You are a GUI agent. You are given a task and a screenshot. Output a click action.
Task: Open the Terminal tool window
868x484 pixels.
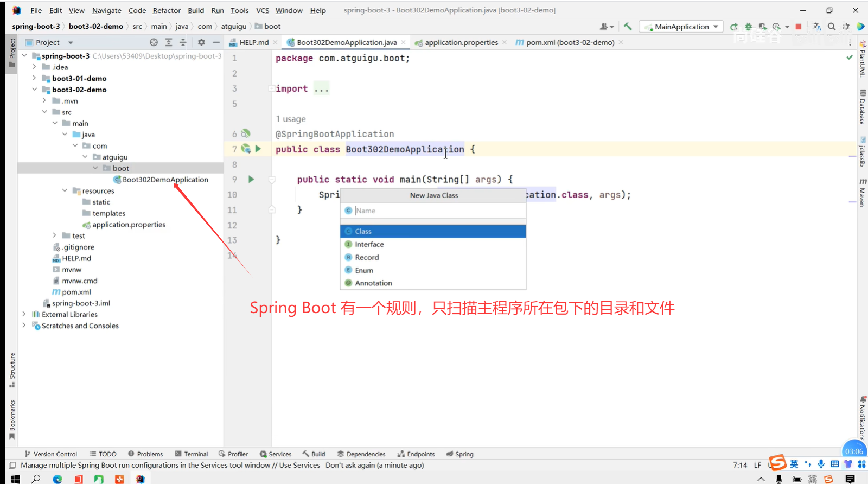pos(192,454)
